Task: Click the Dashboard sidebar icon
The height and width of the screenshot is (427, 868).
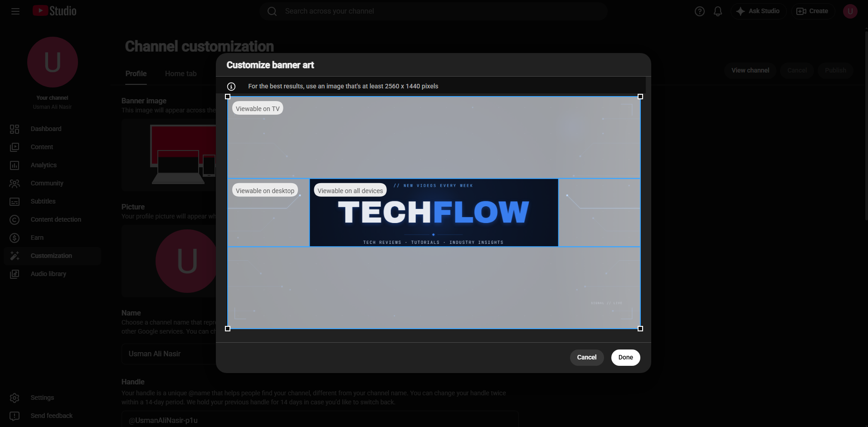Action: (x=15, y=129)
